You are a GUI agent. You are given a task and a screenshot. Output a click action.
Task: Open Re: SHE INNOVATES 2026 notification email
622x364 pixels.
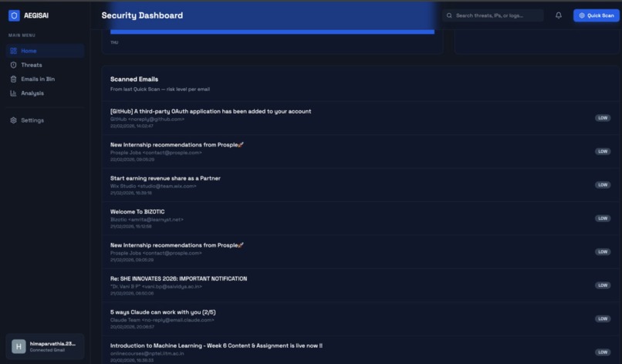[x=361, y=285]
